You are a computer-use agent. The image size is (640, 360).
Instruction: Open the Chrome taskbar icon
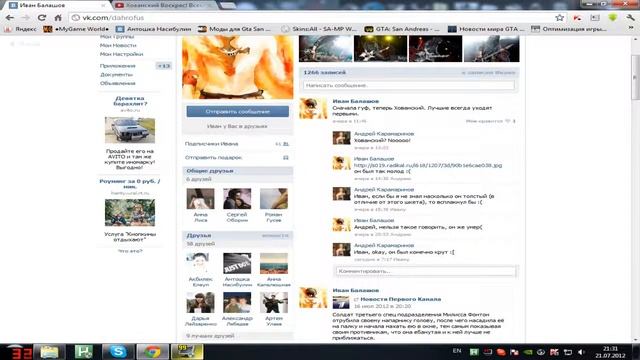[x=152, y=352]
